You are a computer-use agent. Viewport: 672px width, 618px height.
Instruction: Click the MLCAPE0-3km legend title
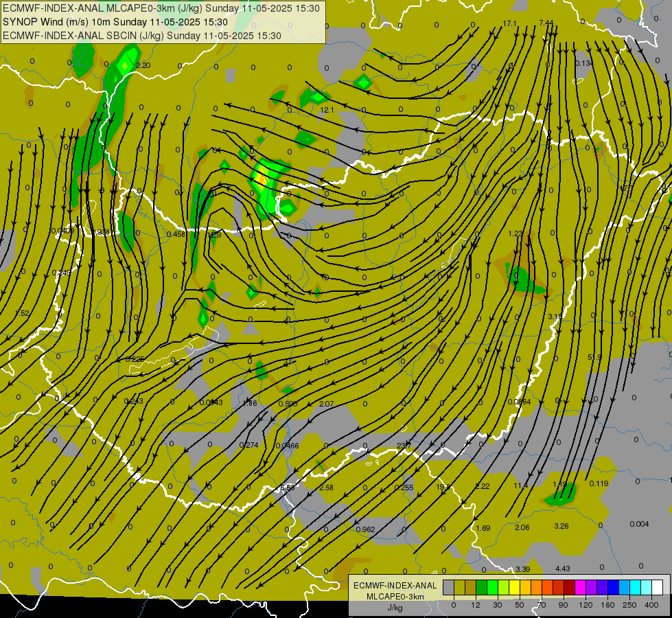tap(395, 596)
